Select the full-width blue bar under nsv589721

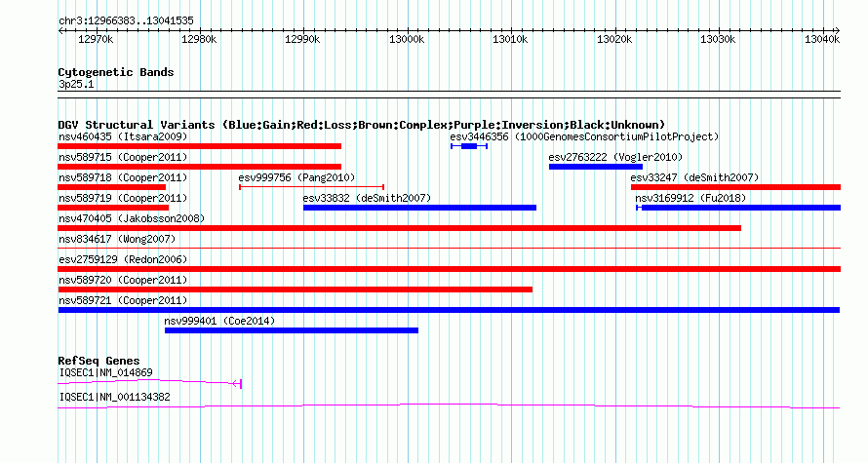point(449,310)
